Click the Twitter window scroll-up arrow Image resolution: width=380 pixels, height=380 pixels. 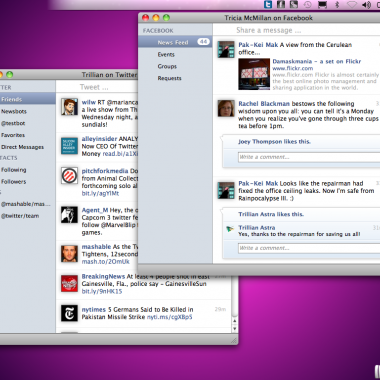(234, 322)
